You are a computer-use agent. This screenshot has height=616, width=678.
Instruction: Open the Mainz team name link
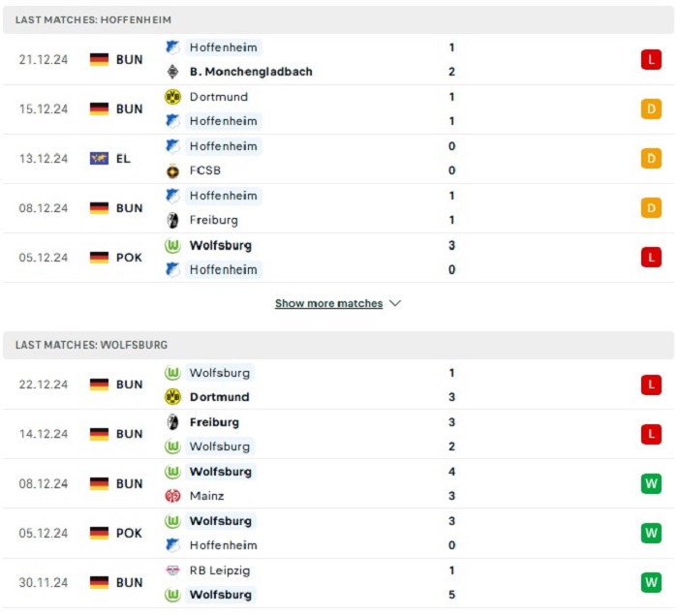click(x=206, y=496)
